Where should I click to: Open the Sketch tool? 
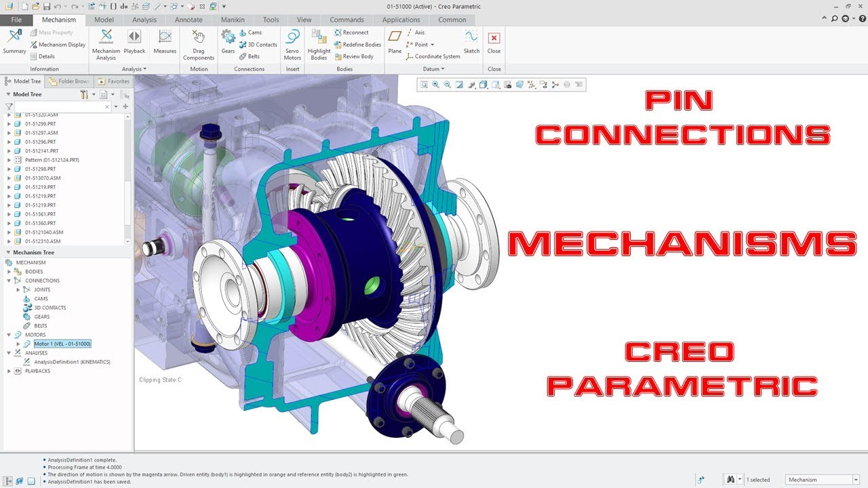pos(471,41)
